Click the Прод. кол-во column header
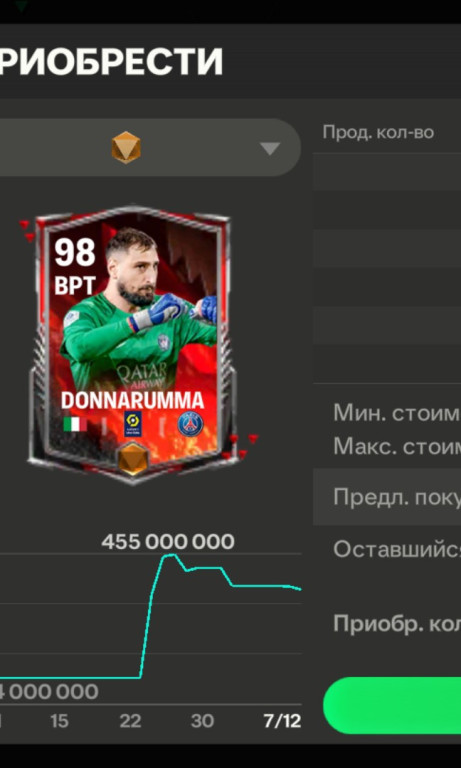Image resolution: width=461 pixels, height=768 pixels. pyautogui.click(x=378, y=133)
